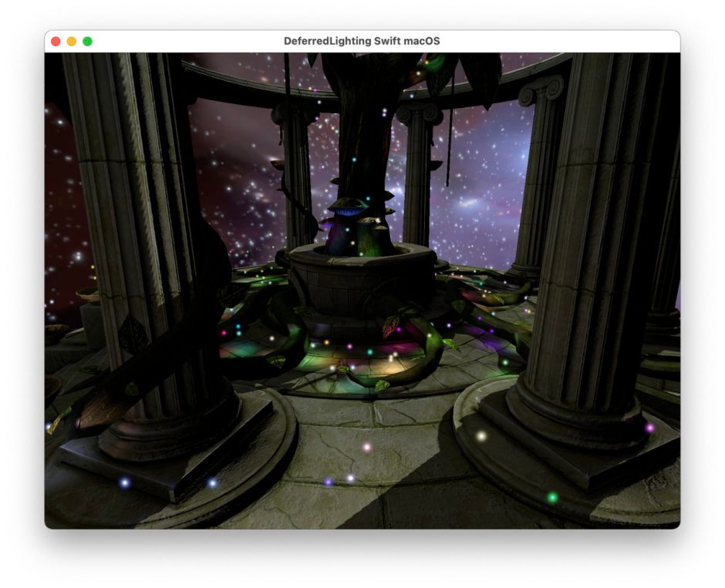Click the leftmost blue light orb on left plinth
725x588 pixels.
click(124, 483)
